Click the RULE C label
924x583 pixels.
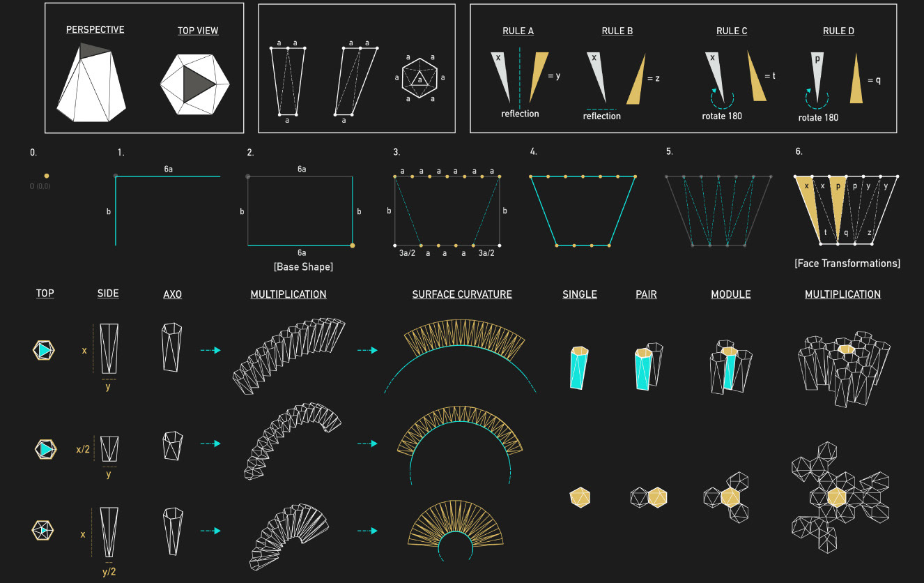tap(732, 31)
